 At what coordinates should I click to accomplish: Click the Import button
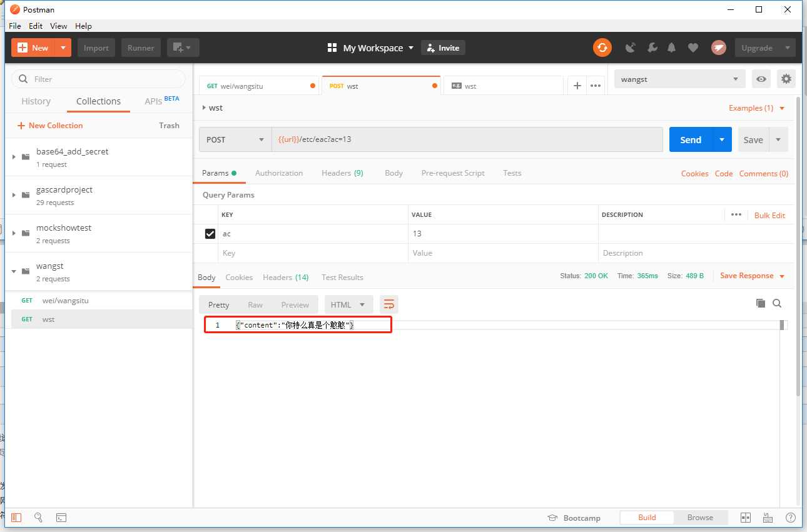click(96, 48)
